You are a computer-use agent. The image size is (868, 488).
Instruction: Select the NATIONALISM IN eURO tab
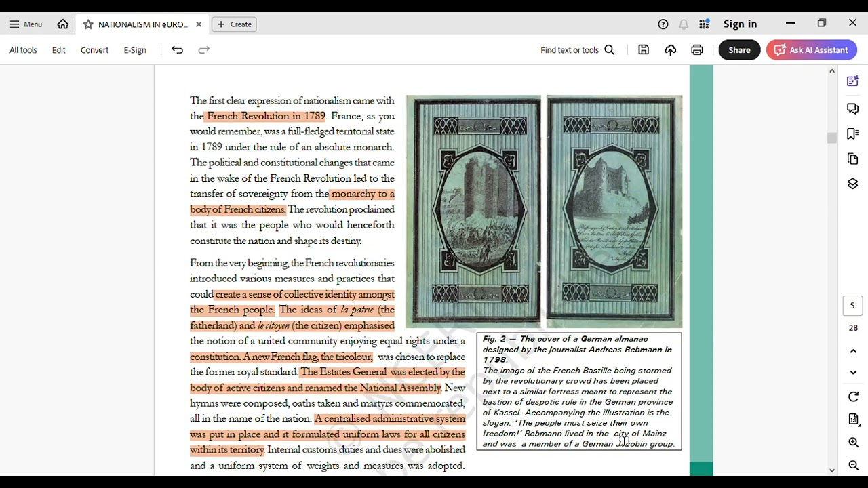pos(142,24)
